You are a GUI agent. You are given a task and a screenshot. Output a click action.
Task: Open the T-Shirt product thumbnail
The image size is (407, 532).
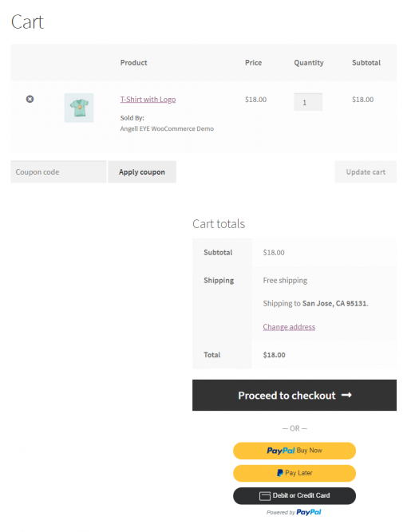click(79, 108)
